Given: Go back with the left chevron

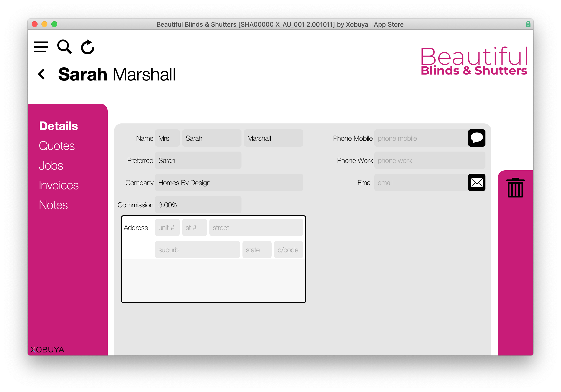Looking at the screenshot, I should 41,74.
